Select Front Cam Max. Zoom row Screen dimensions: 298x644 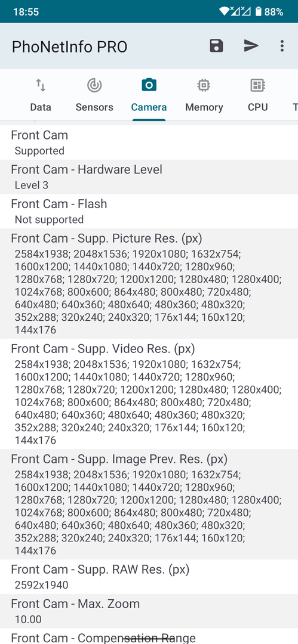[149, 611]
